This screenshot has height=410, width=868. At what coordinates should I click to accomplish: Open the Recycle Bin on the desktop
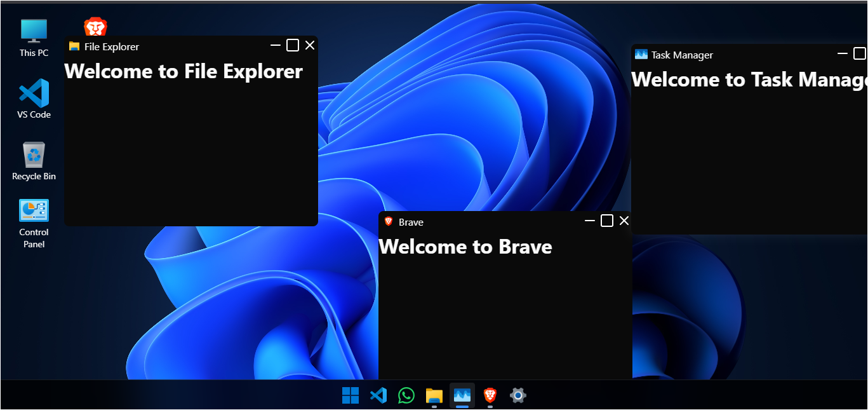tap(34, 154)
